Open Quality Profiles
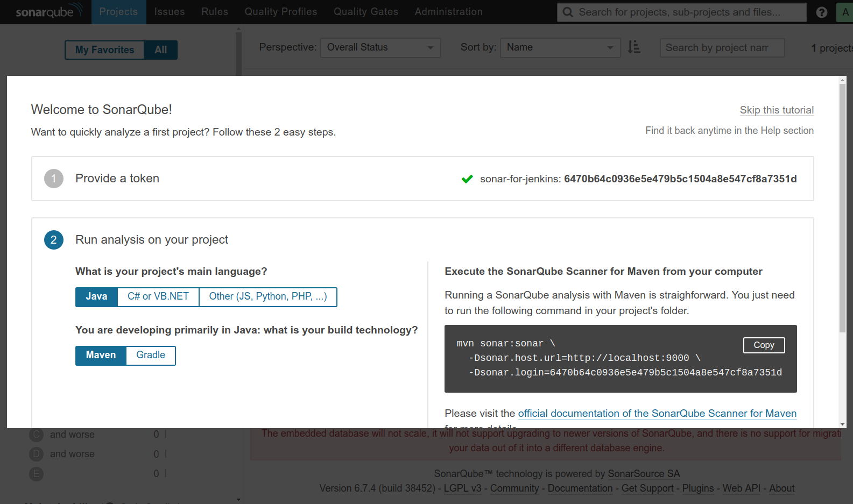Viewport: 853px width, 504px height. [280, 12]
